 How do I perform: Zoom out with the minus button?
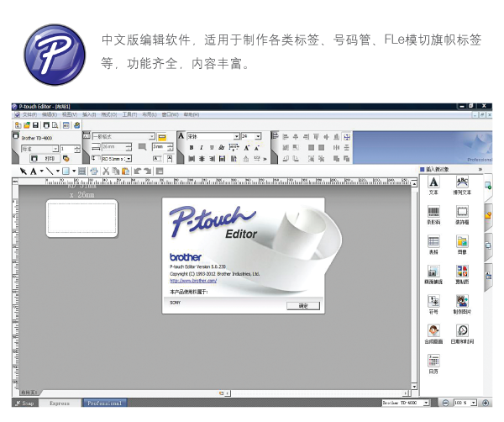click(445, 403)
